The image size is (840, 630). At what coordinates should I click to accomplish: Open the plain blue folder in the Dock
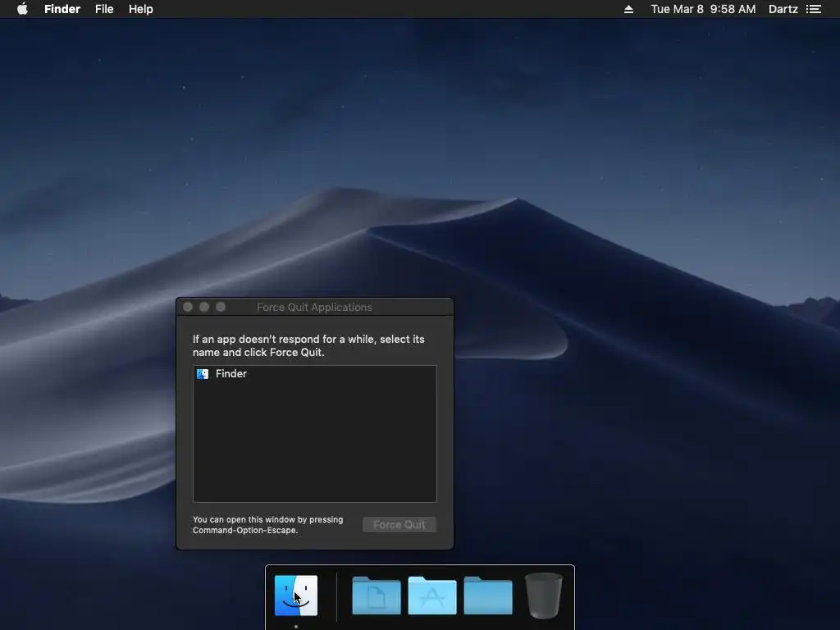point(487,596)
